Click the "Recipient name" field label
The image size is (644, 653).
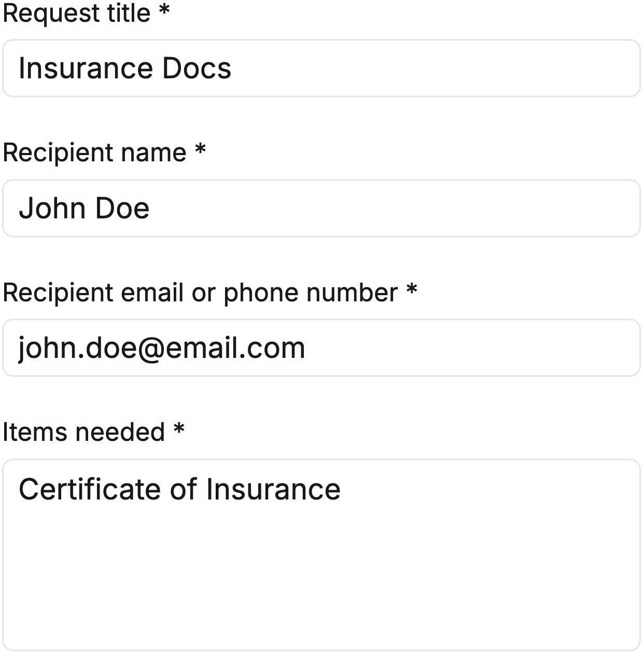[94, 153]
